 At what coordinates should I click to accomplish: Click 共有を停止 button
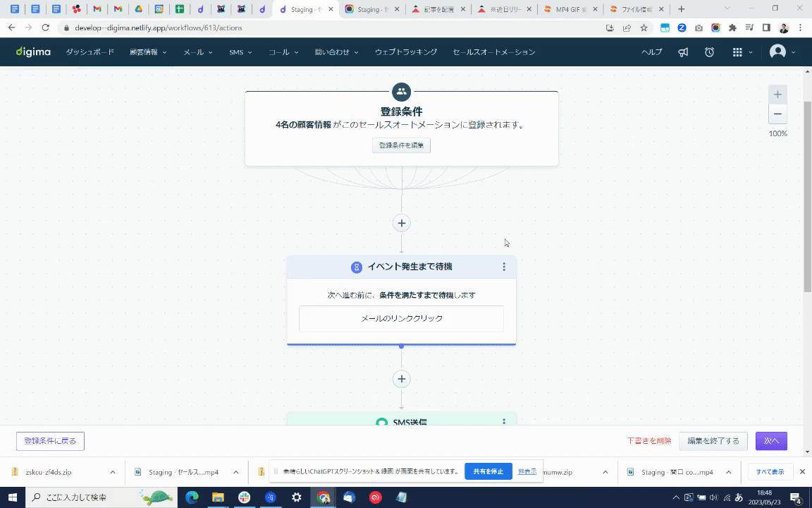[x=488, y=472]
